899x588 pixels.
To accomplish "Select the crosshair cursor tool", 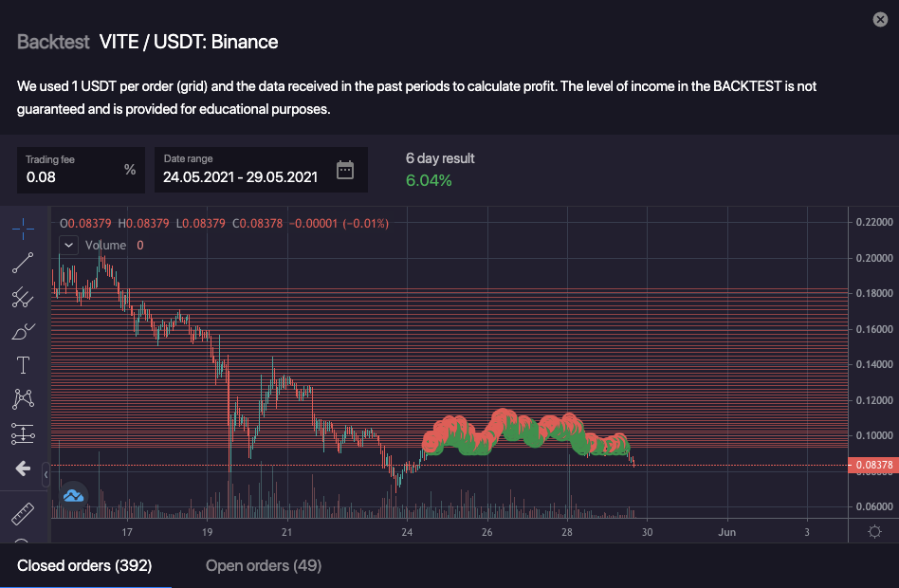I will [x=24, y=228].
